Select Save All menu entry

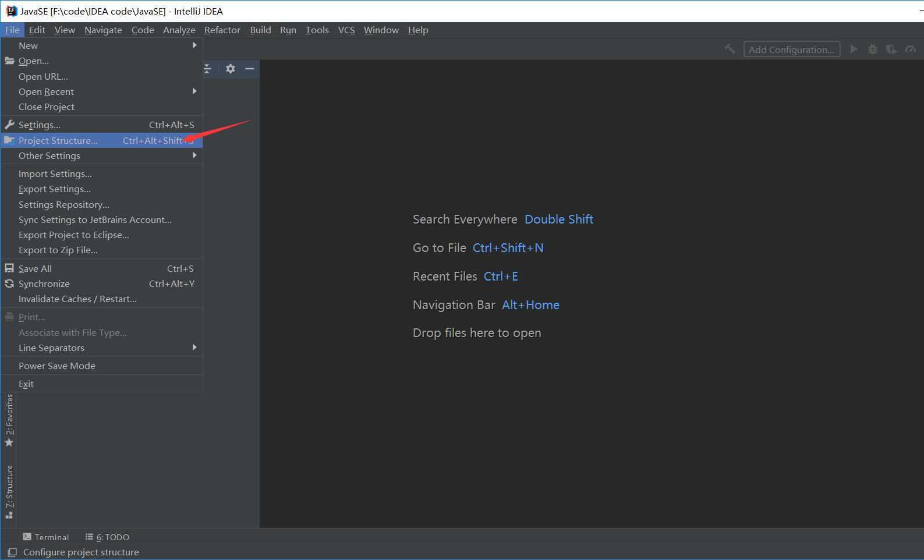click(102, 268)
